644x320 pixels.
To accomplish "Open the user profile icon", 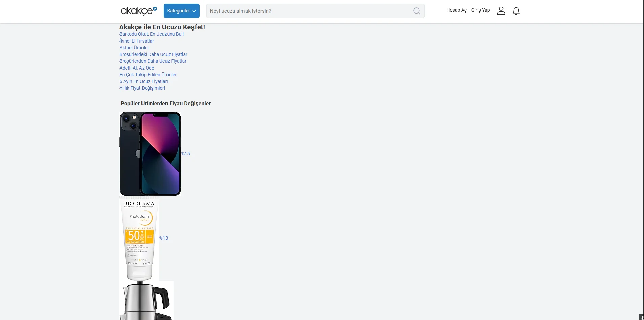I will click(x=501, y=11).
